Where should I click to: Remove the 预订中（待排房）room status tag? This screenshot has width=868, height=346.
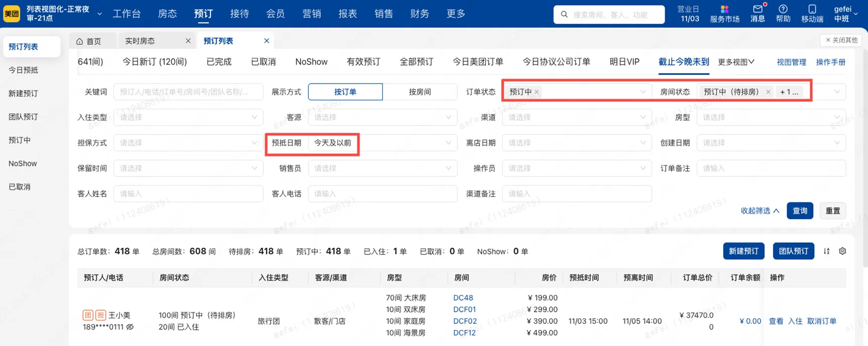(x=768, y=92)
